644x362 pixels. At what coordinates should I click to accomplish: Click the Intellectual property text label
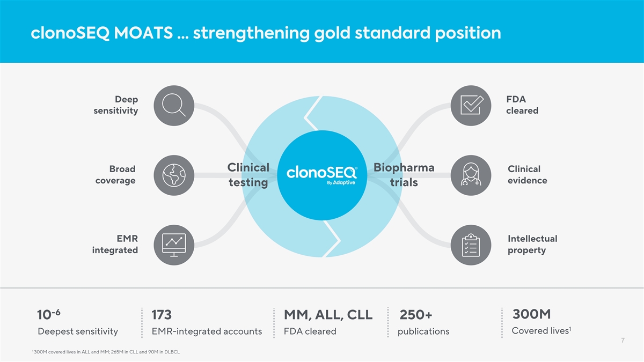532,245
